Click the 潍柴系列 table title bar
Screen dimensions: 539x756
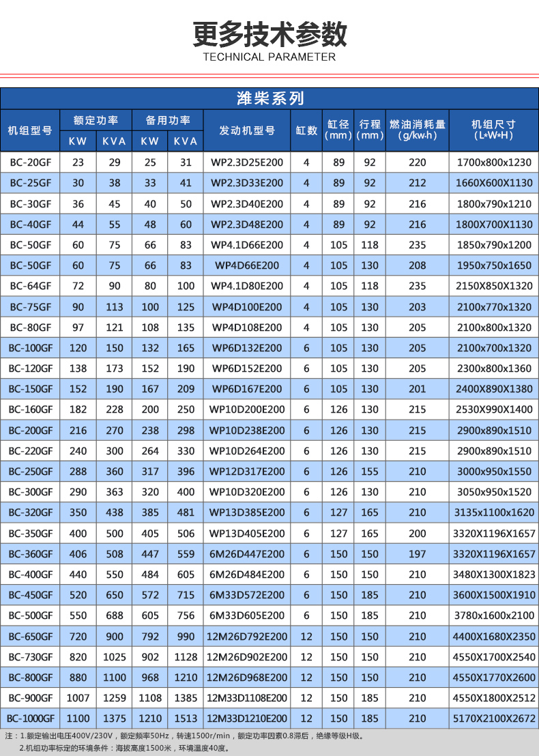(269, 98)
